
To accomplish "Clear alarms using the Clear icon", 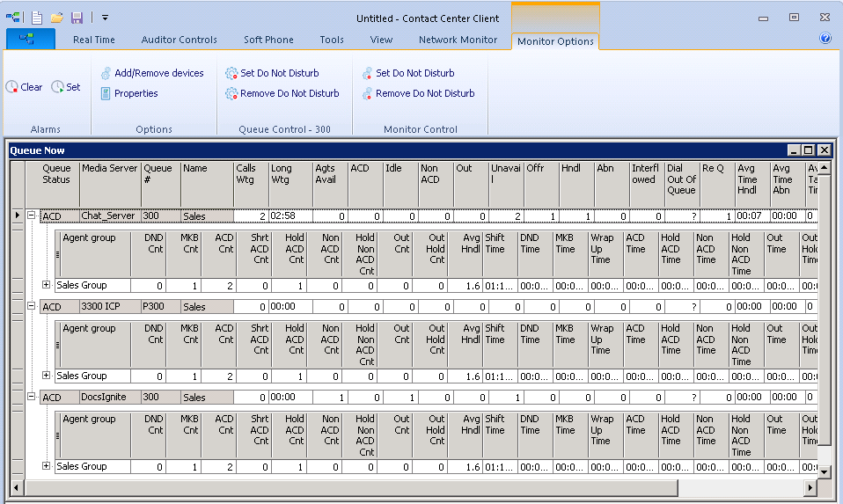I will tap(12, 87).
